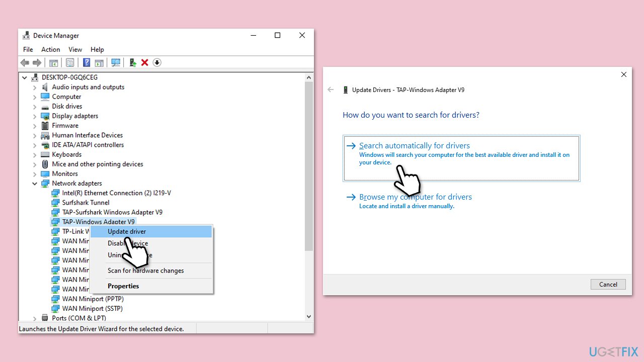The height and width of the screenshot is (362, 644).
Task: Click Search automatically for drivers
Action: coord(461,158)
